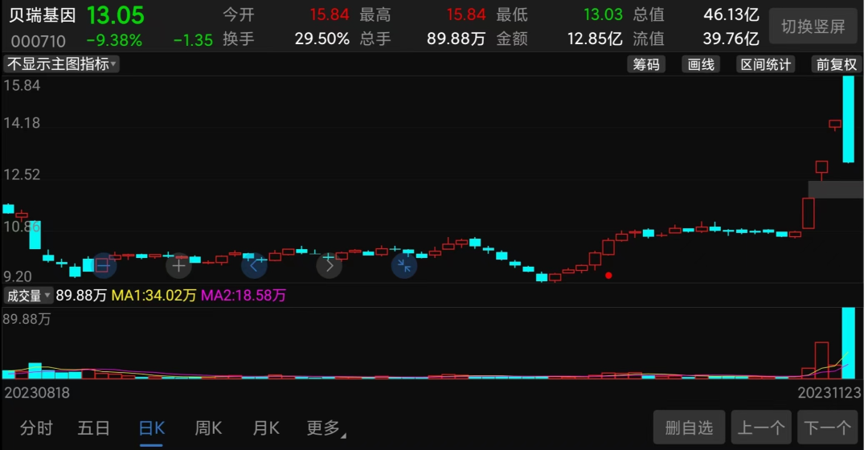Click the 14.18 price axis label

point(23,123)
